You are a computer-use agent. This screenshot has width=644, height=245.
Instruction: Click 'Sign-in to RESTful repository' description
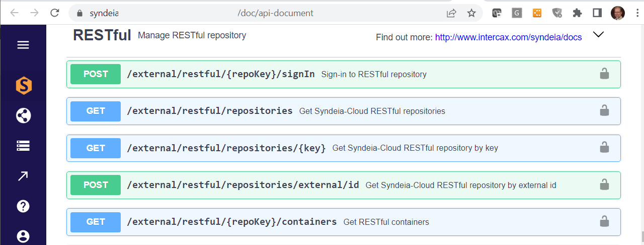pyautogui.click(x=374, y=75)
